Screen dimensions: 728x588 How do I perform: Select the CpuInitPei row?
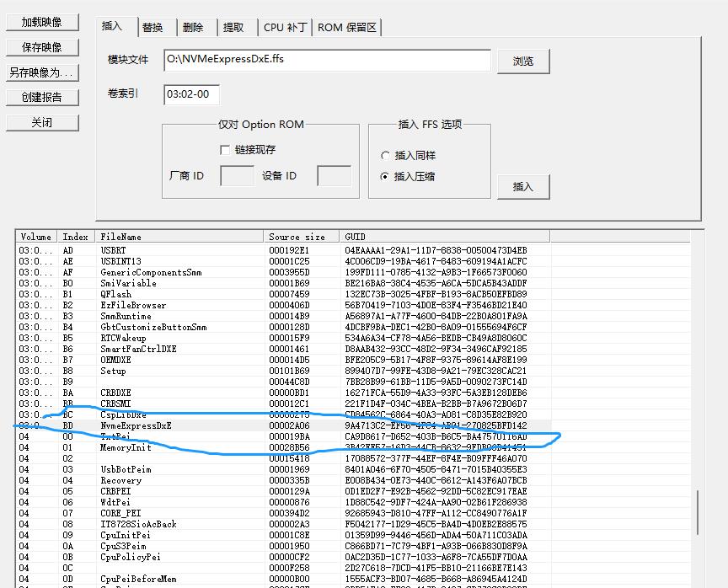pyautogui.click(x=283, y=536)
